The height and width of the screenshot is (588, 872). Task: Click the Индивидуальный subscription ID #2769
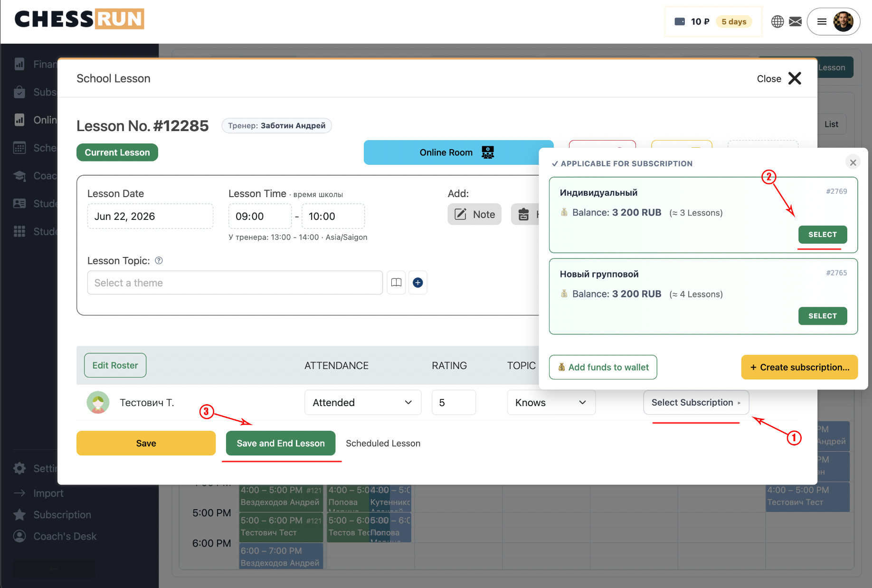click(x=836, y=191)
